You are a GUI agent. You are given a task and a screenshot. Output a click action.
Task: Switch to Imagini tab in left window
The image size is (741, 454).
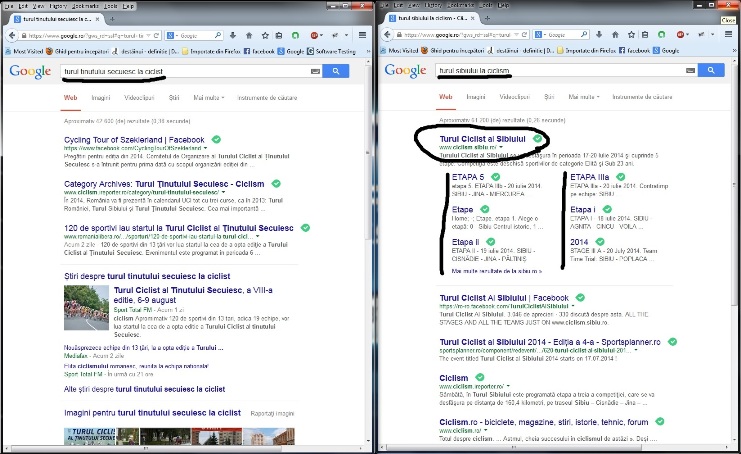tap(101, 98)
